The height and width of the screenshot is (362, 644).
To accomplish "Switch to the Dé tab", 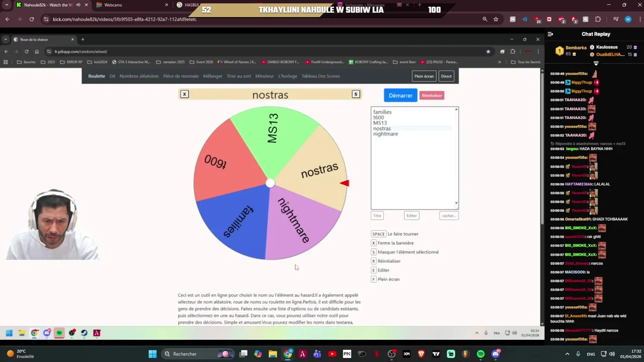I will (112, 76).
